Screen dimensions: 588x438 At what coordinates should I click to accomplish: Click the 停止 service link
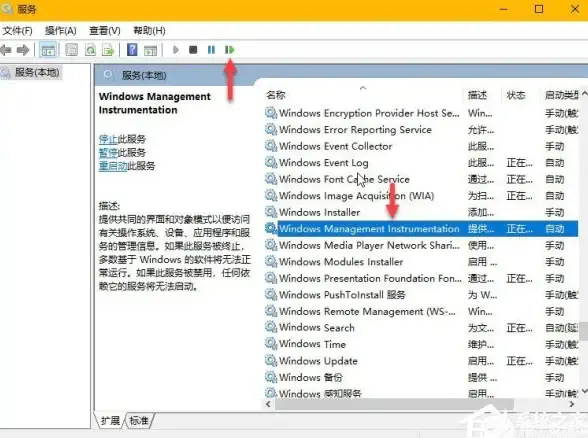click(108, 139)
